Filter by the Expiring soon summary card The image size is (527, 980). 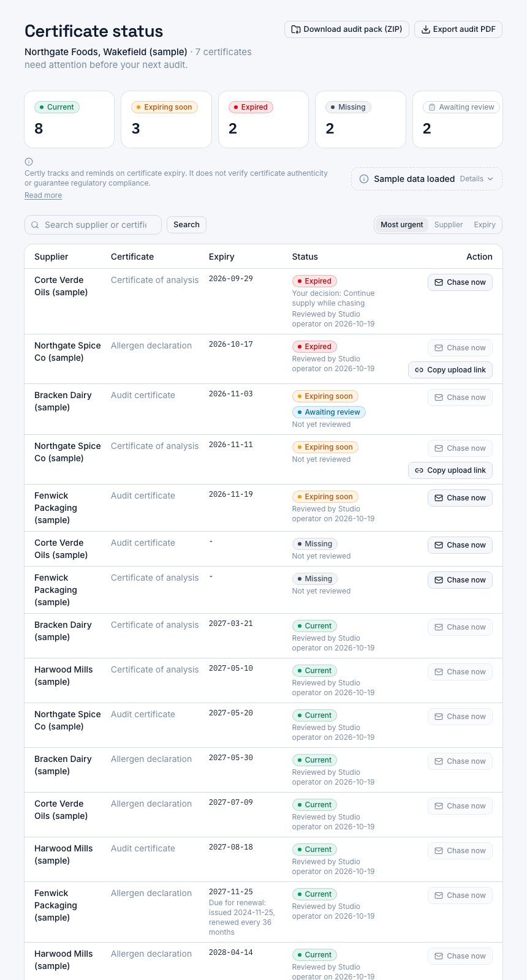pyautogui.click(x=167, y=119)
